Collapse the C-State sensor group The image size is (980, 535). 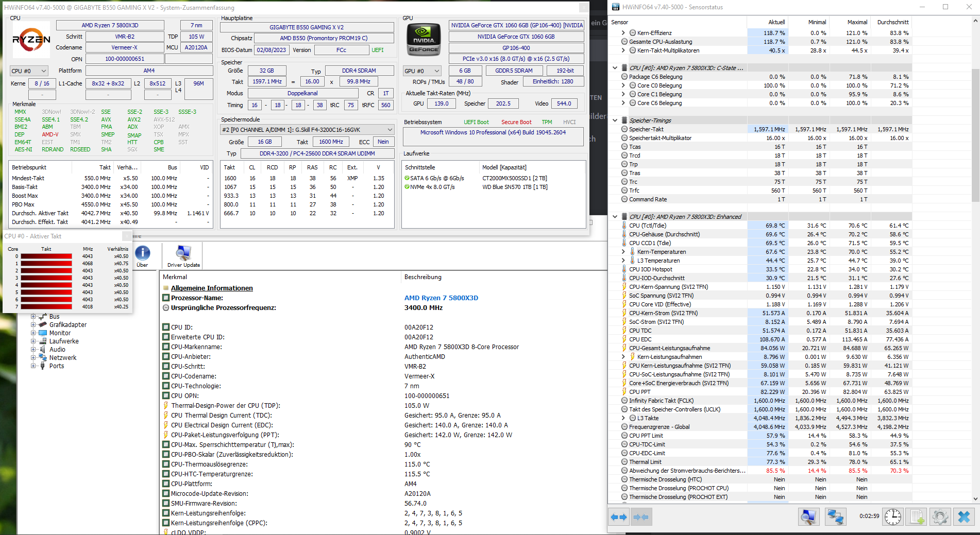pos(615,67)
